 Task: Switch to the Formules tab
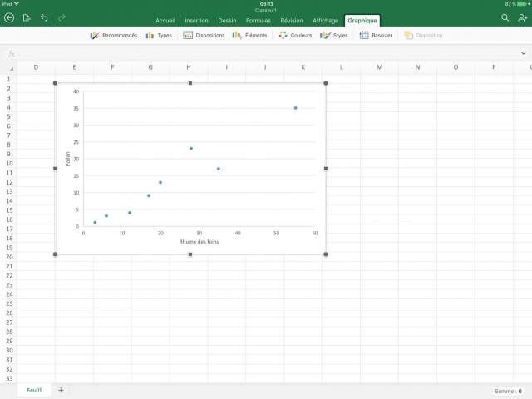pyautogui.click(x=258, y=20)
